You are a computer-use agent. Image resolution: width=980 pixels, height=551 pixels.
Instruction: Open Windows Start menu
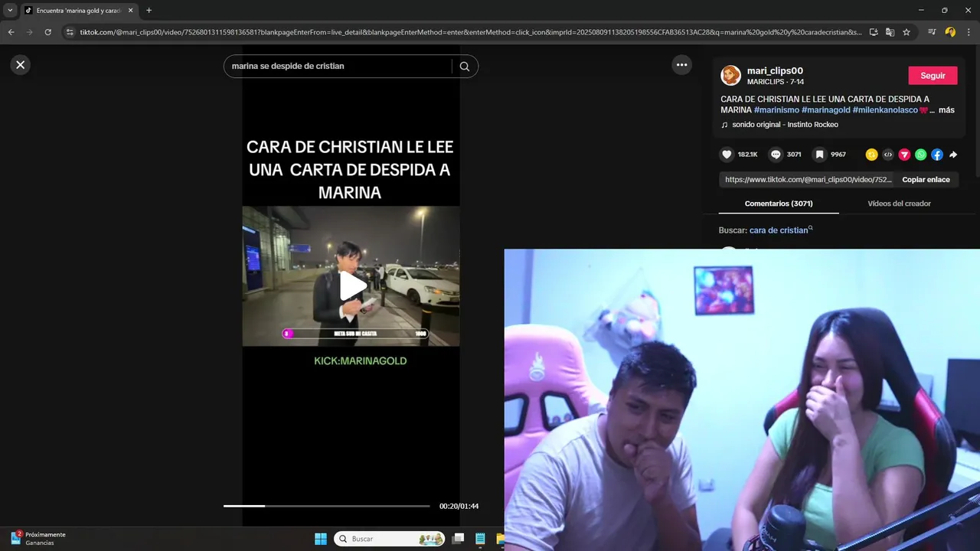(x=321, y=539)
